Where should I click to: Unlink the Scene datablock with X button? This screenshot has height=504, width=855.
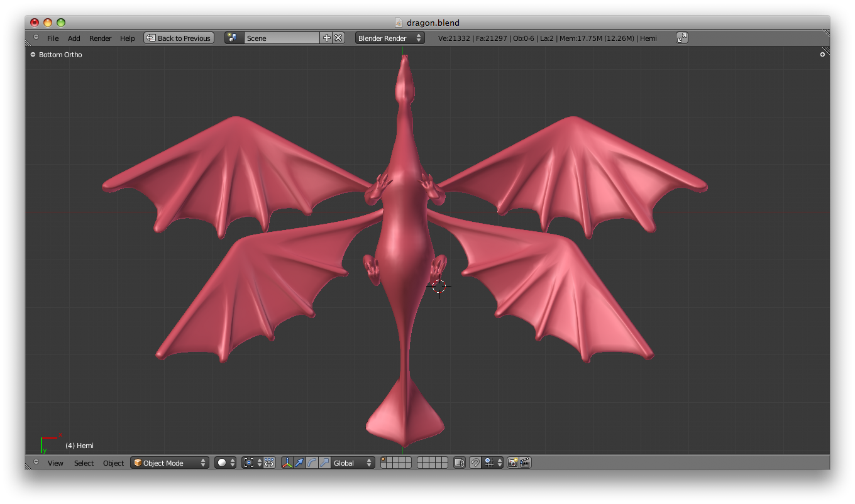(x=338, y=38)
